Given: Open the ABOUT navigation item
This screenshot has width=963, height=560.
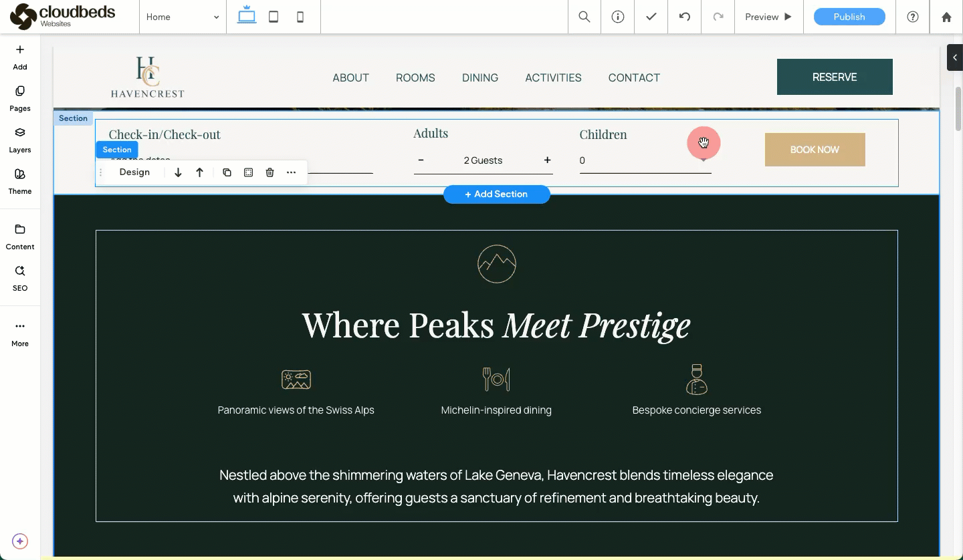Looking at the screenshot, I should click(x=351, y=78).
